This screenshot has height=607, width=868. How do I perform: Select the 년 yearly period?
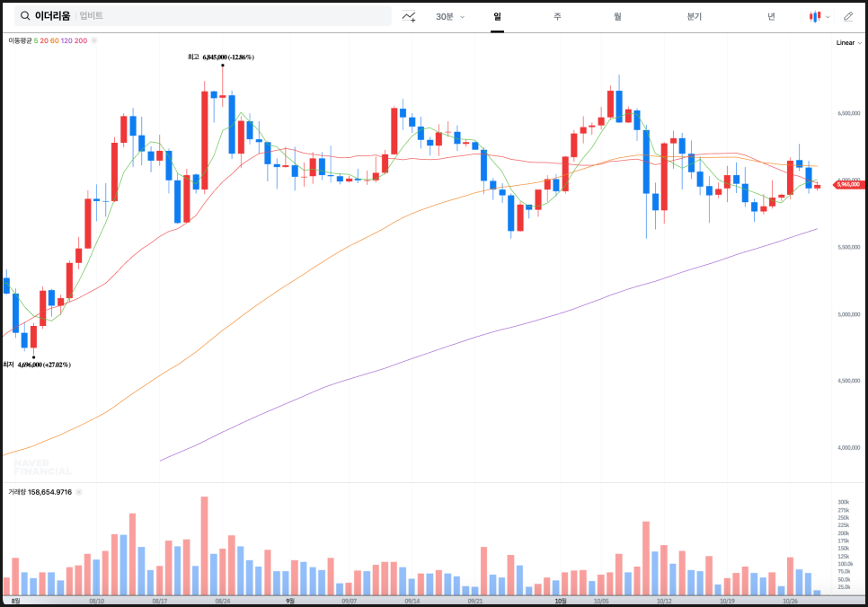pyautogui.click(x=771, y=16)
